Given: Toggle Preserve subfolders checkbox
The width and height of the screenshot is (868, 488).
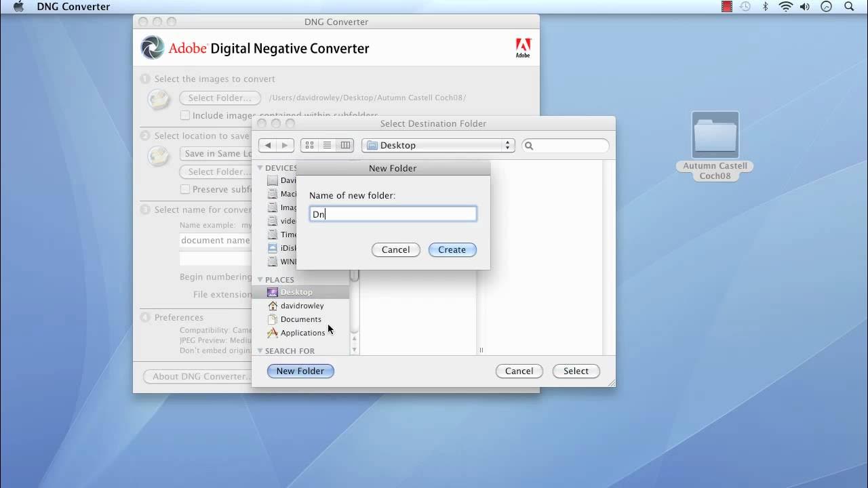Looking at the screenshot, I should (184, 189).
